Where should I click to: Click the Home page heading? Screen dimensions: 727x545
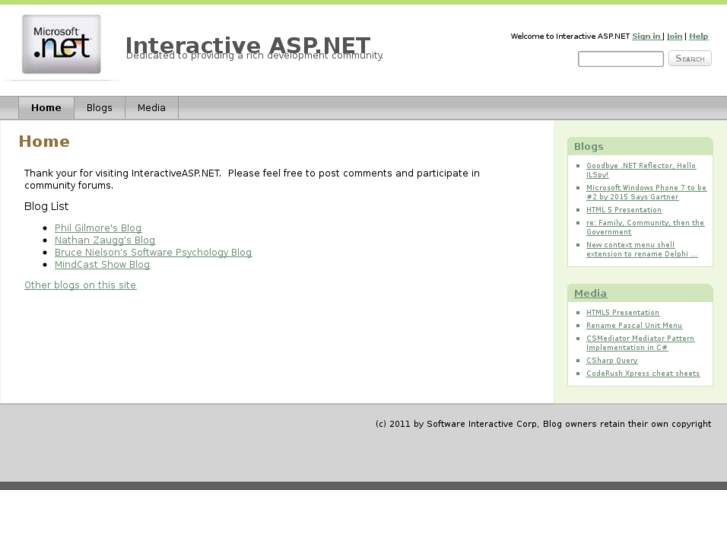point(44,141)
